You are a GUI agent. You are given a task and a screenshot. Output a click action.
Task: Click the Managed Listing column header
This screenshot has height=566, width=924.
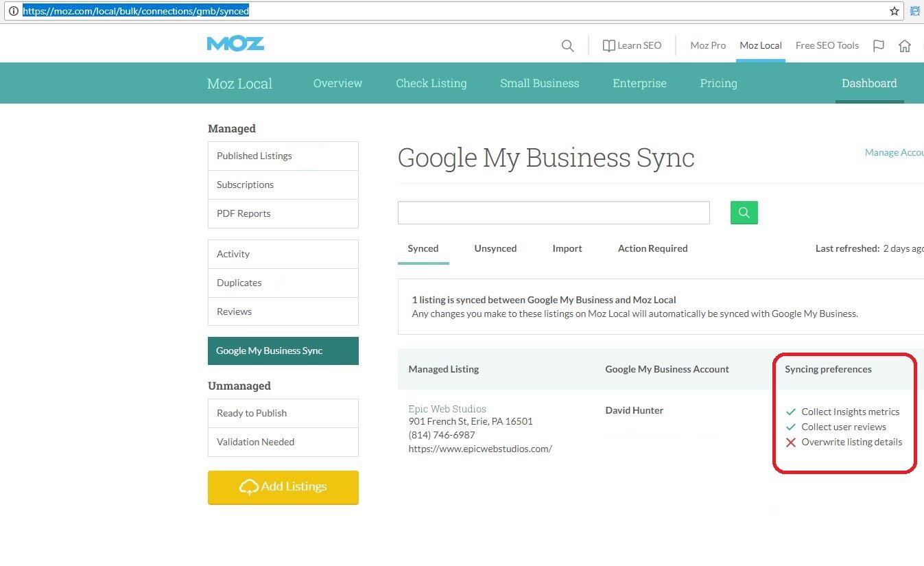pos(444,369)
